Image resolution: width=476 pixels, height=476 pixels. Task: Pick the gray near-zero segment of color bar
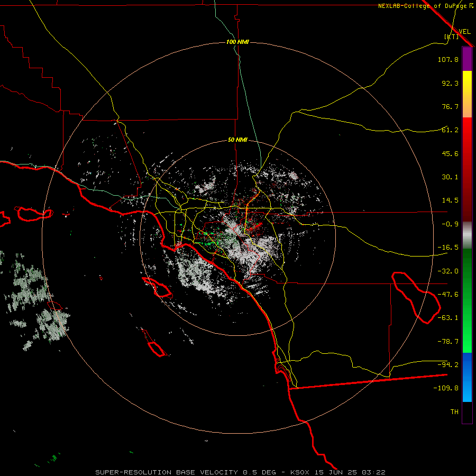467,235
